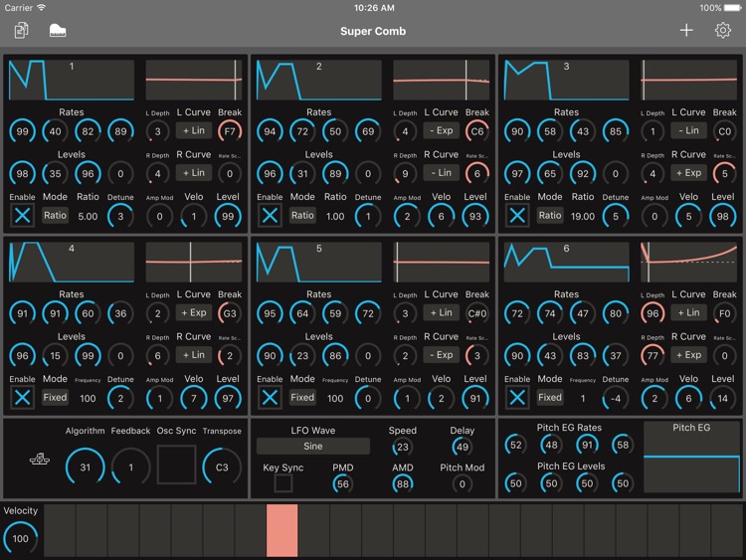The height and width of the screenshot is (560, 746).
Task: Change operator 5 R Curve - Exp
Action: pos(441,355)
